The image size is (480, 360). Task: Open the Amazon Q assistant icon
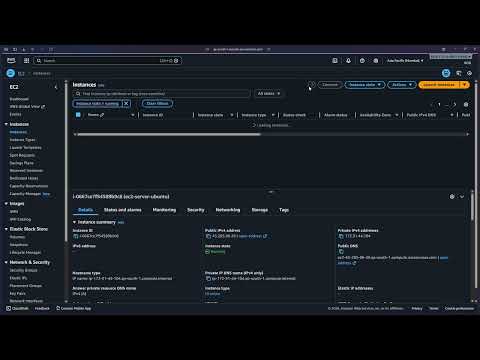[446, 73]
